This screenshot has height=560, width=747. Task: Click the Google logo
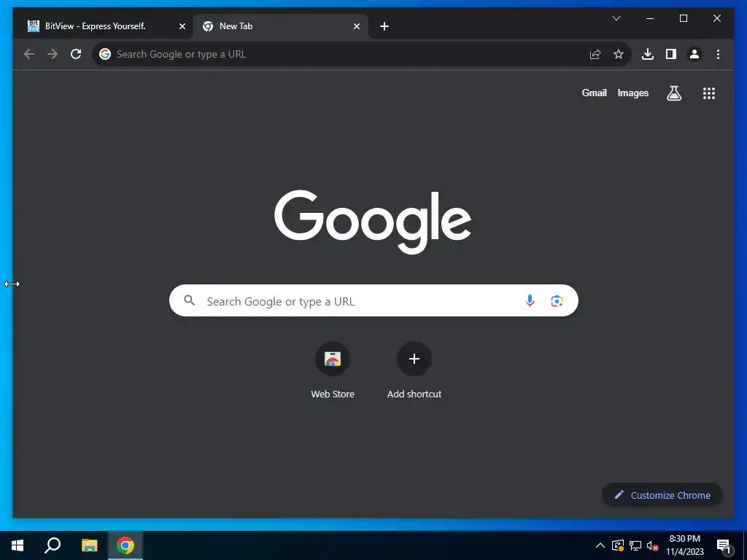(373, 222)
